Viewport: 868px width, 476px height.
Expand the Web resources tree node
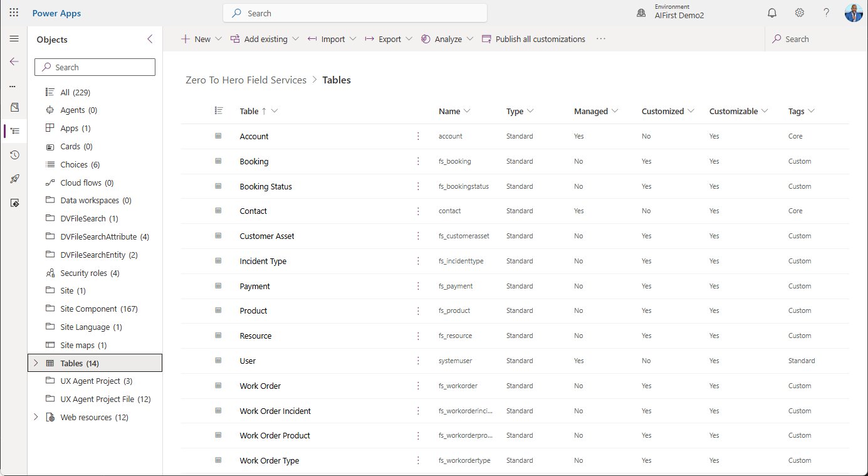click(x=36, y=417)
